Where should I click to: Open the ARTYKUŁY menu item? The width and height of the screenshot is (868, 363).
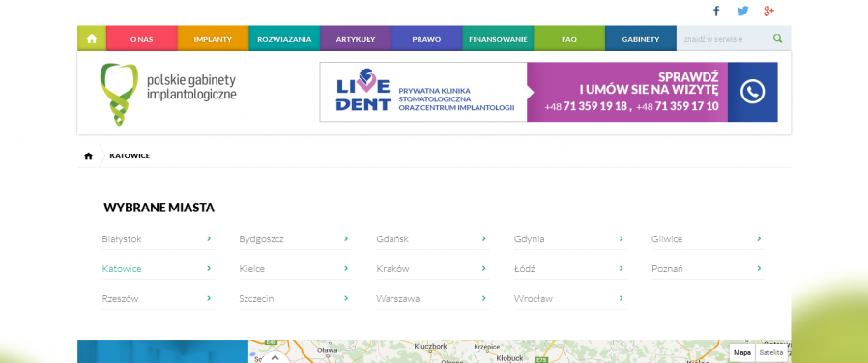(x=356, y=39)
